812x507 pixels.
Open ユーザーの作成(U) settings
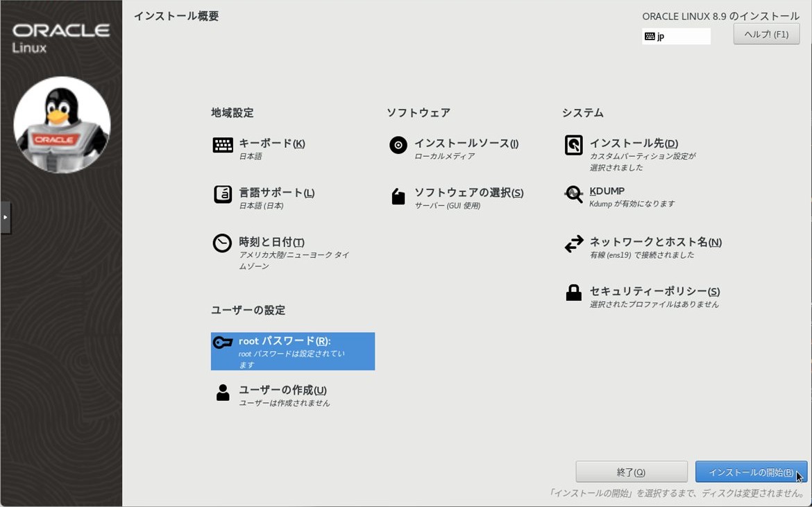click(x=282, y=390)
